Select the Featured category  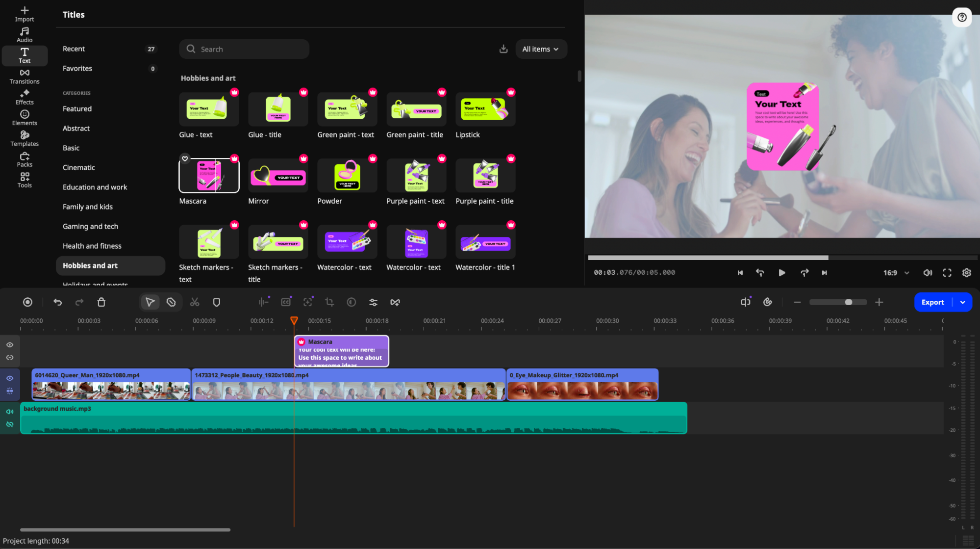77,109
